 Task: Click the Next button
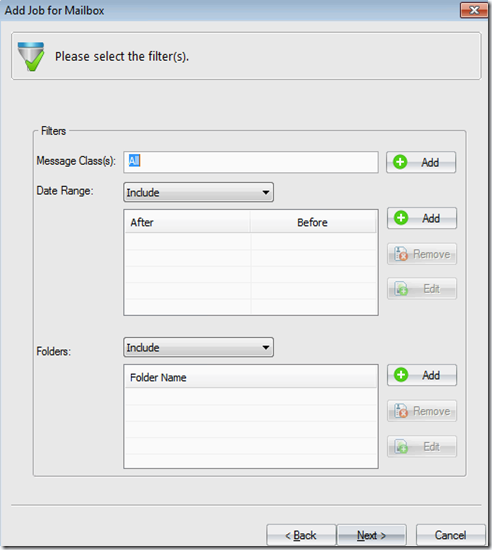[371, 535]
